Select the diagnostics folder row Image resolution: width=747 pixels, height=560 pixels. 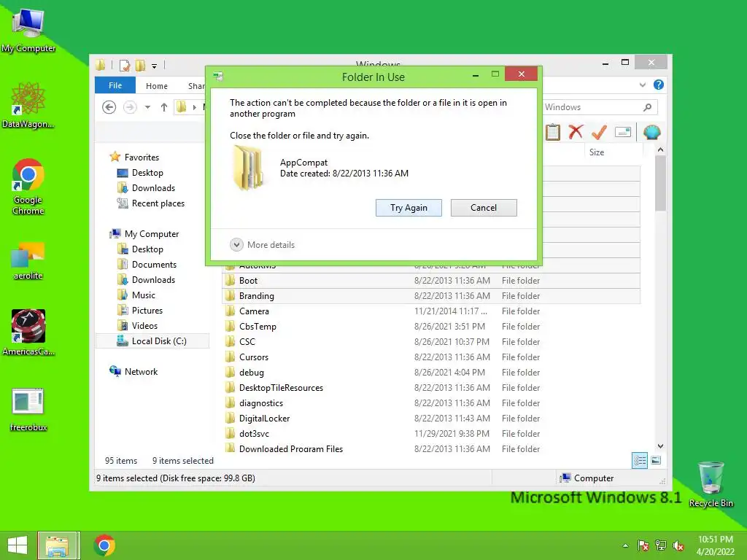(x=430, y=402)
